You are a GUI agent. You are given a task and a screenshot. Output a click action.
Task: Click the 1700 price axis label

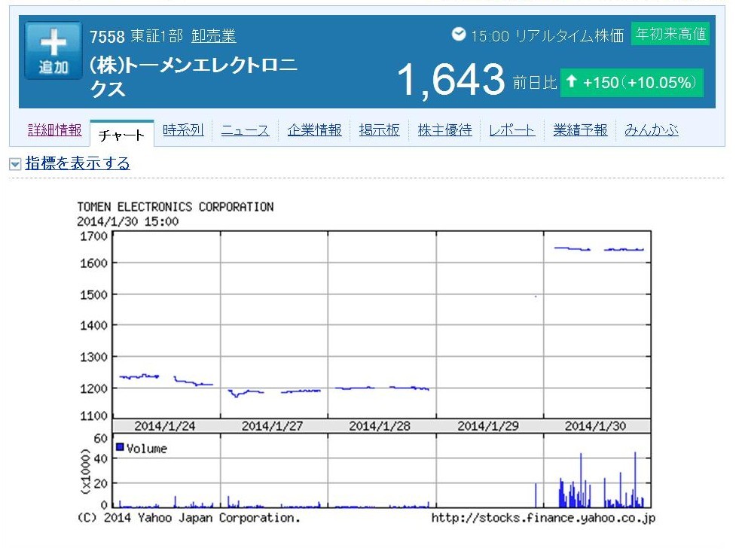pos(93,236)
